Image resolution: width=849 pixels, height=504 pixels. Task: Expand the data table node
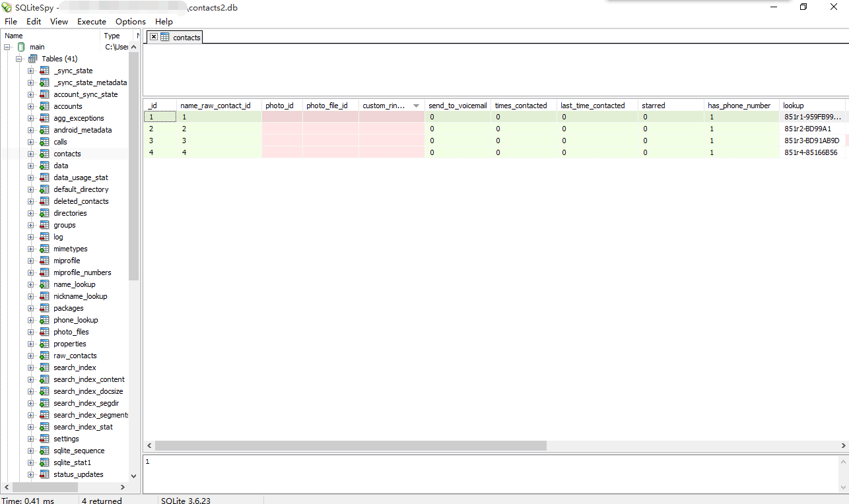coord(31,166)
